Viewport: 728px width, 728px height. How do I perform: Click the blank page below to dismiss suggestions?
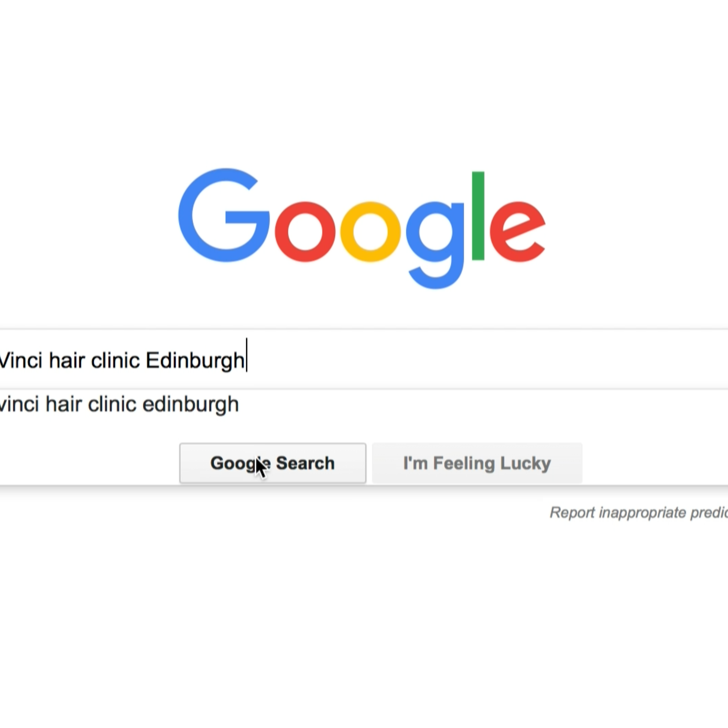tap(364, 621)
